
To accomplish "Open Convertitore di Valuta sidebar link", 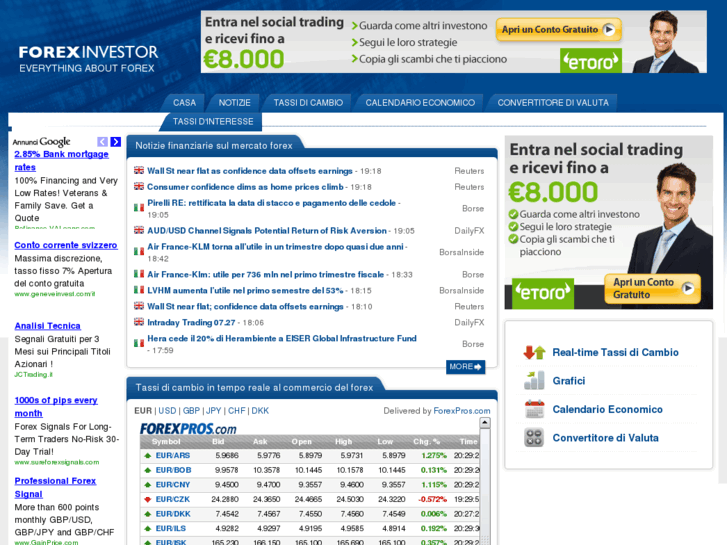I will coord(605,438).
